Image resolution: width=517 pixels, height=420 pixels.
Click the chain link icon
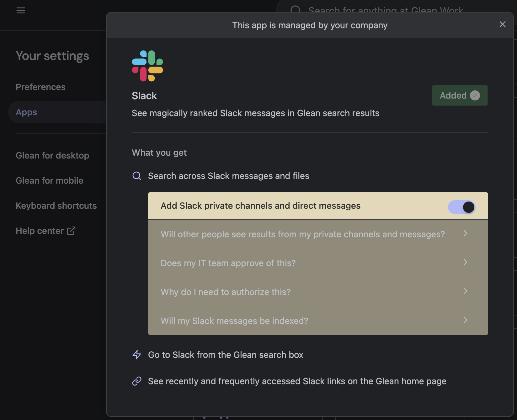click(137, 381)
